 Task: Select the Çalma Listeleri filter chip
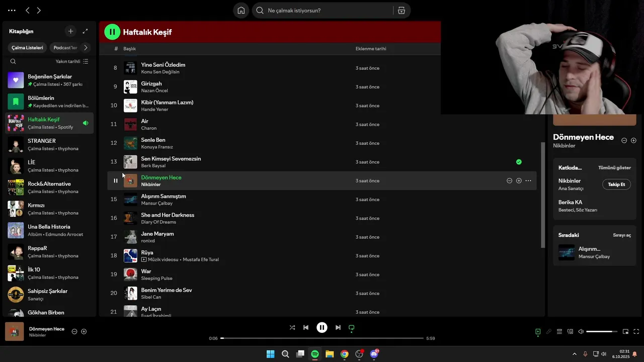(28, 48)
